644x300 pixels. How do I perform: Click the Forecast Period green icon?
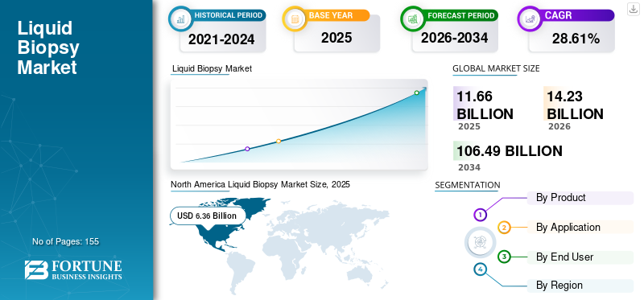412,18
